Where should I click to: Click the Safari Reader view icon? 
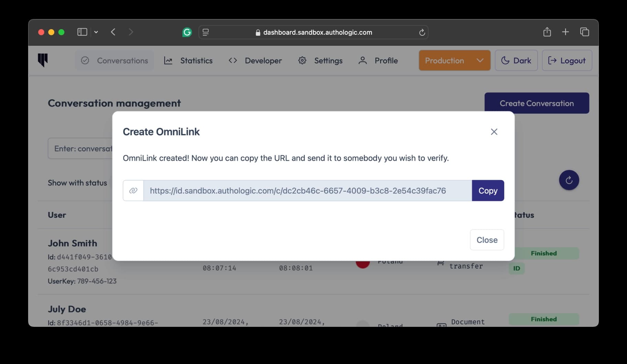pos(206,32)
